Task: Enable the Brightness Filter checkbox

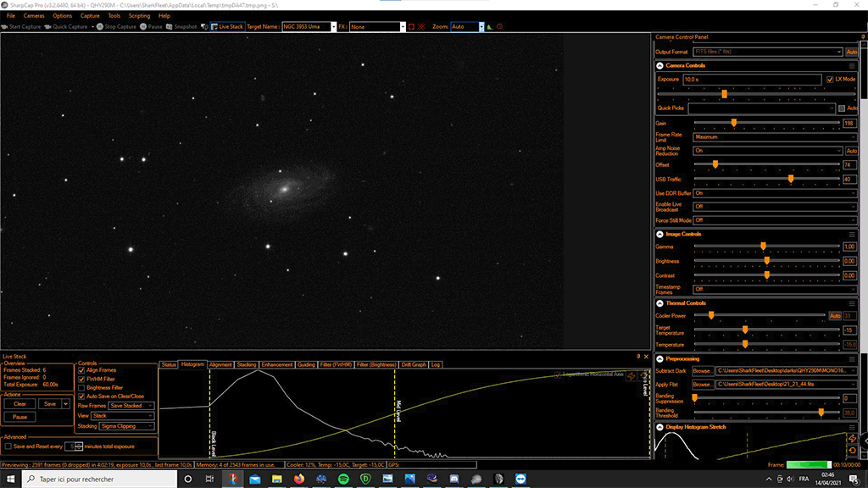Action: 81,387
